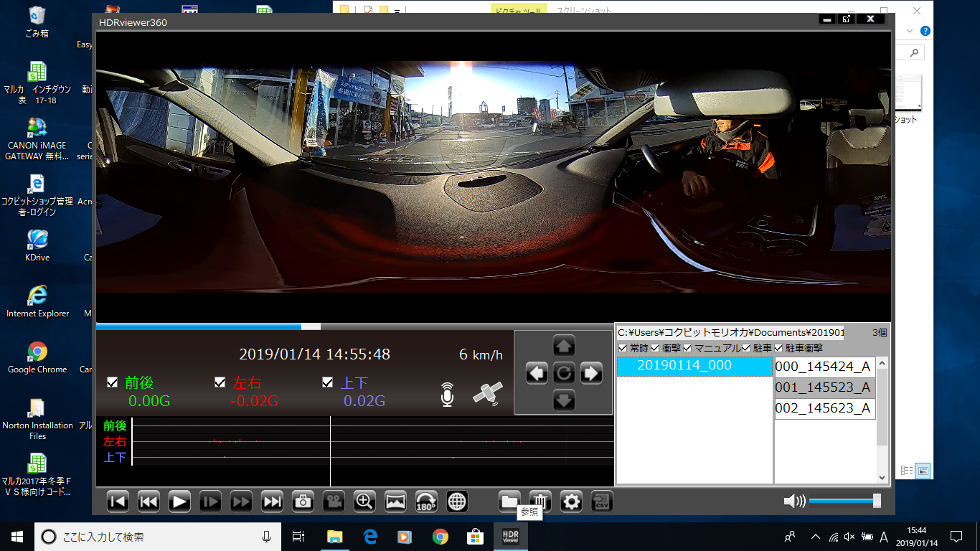
Task: Select file 002_145623_A in the list
Action: click(824, 408)
